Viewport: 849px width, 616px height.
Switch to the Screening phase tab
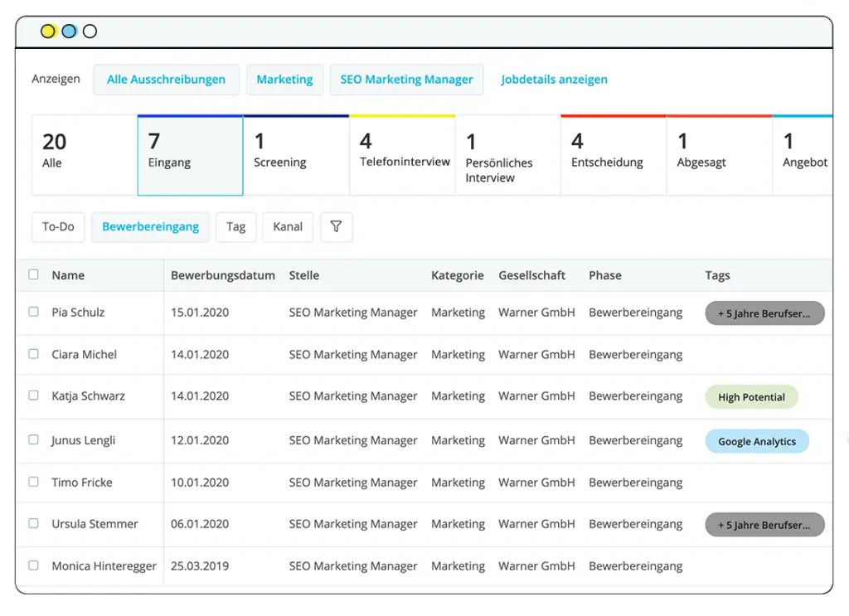click(296, 155)
